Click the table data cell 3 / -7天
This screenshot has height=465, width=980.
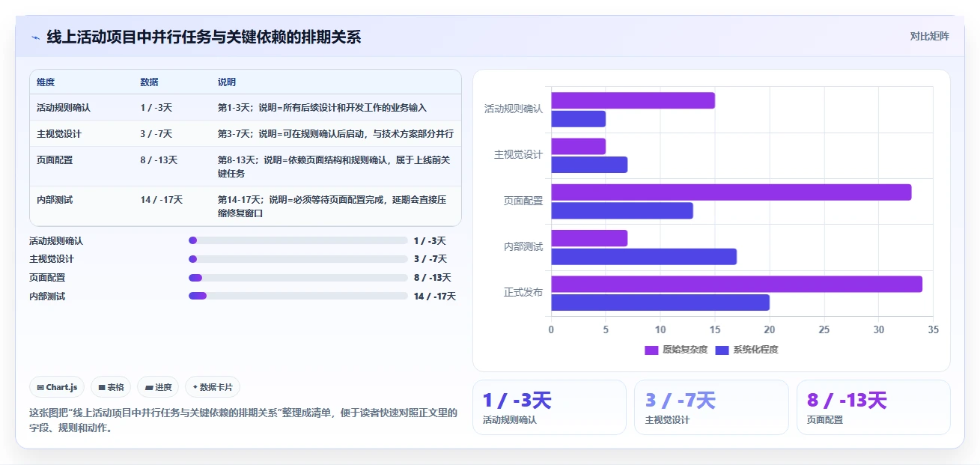156,134
